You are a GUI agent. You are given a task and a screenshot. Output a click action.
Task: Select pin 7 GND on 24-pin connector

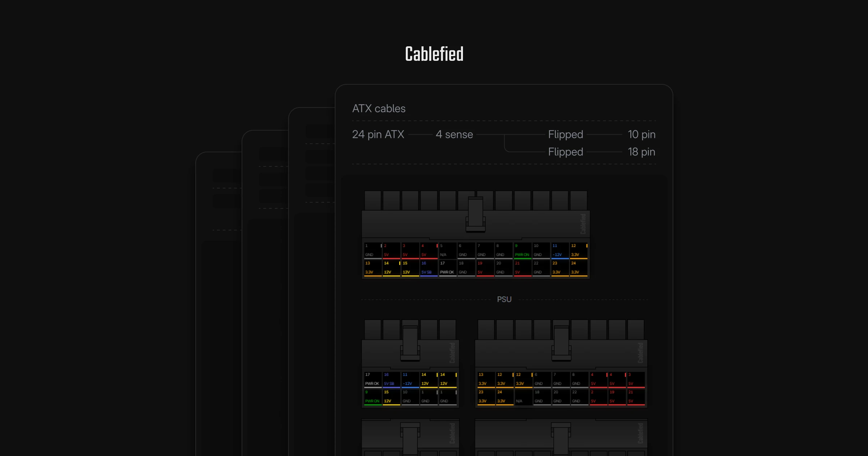point(485,250)
